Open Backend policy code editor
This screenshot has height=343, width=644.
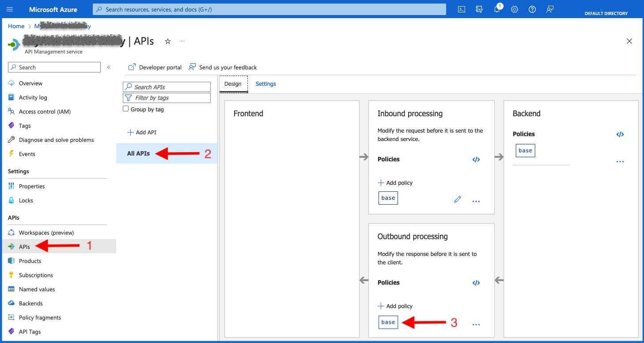pyautogui.click(x=620, y=134)
